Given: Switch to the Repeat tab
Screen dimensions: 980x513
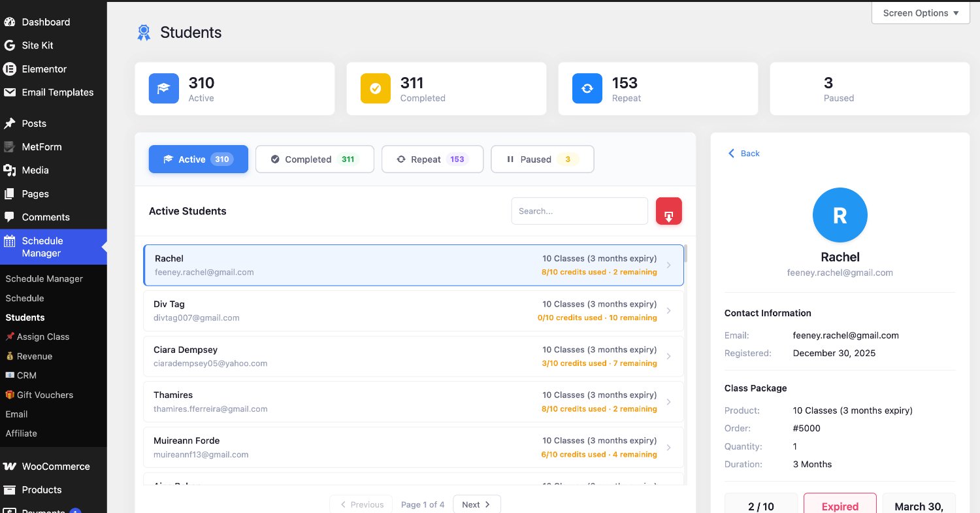Looking at the screenshot, I should 432,159.
